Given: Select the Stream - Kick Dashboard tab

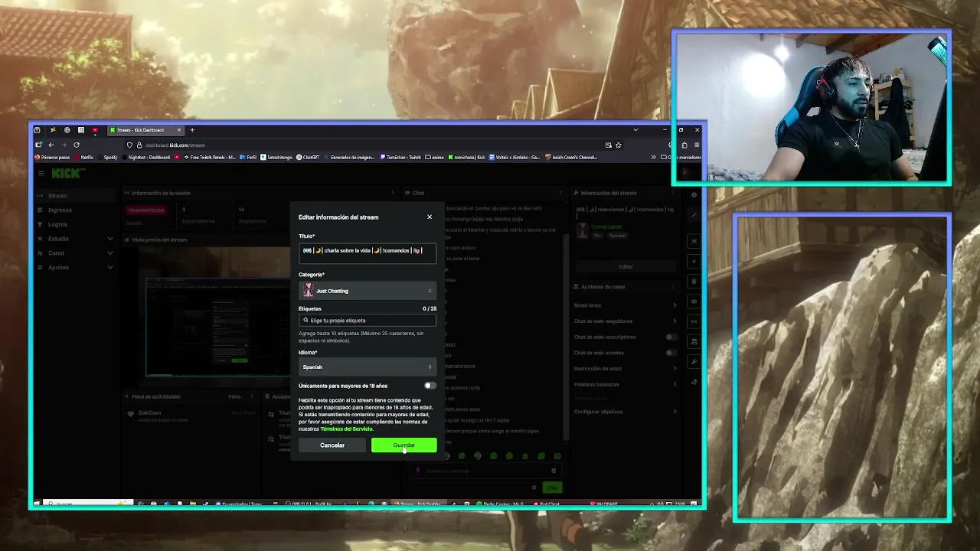Looking at the screenshot, I should [145, 130].
